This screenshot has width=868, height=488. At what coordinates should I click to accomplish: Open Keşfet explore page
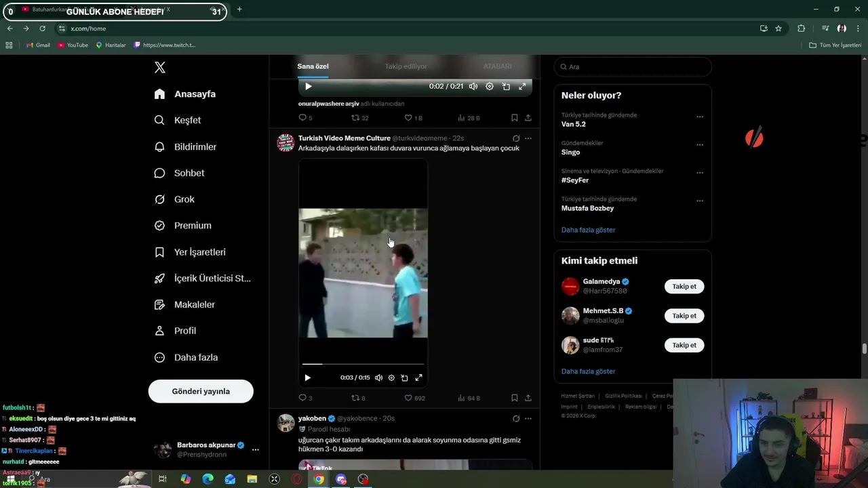(x=178, y=120)
